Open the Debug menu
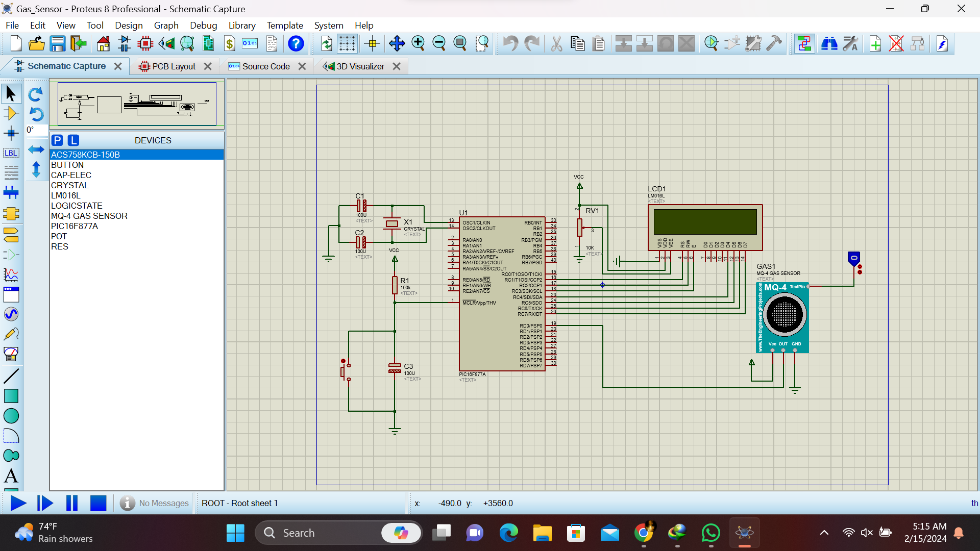Image resolution: width=980 pixels, height=551 pixels. [x=203, y=25]
